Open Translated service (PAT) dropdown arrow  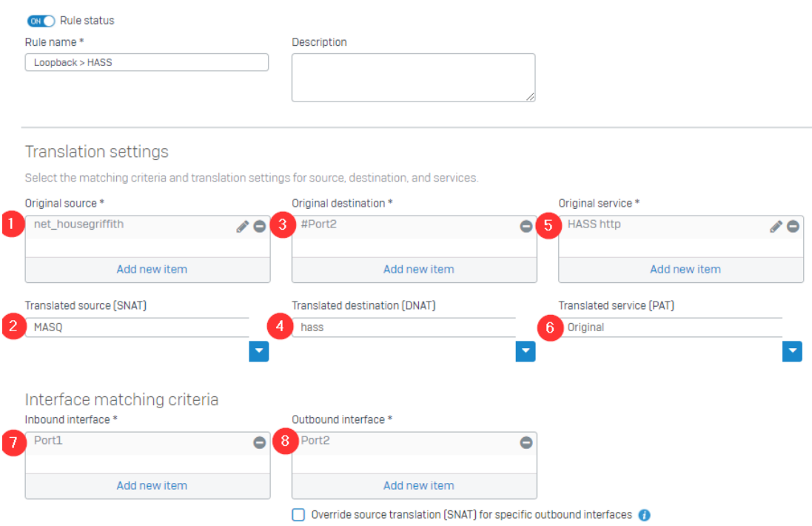click(792, 351)
